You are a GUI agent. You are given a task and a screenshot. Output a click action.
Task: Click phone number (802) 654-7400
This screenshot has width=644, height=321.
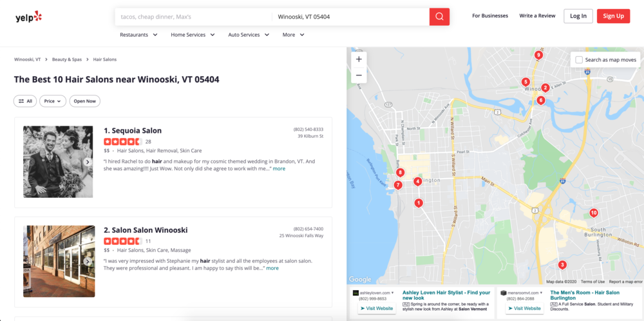pyautogui.click(x=308, y=229)
